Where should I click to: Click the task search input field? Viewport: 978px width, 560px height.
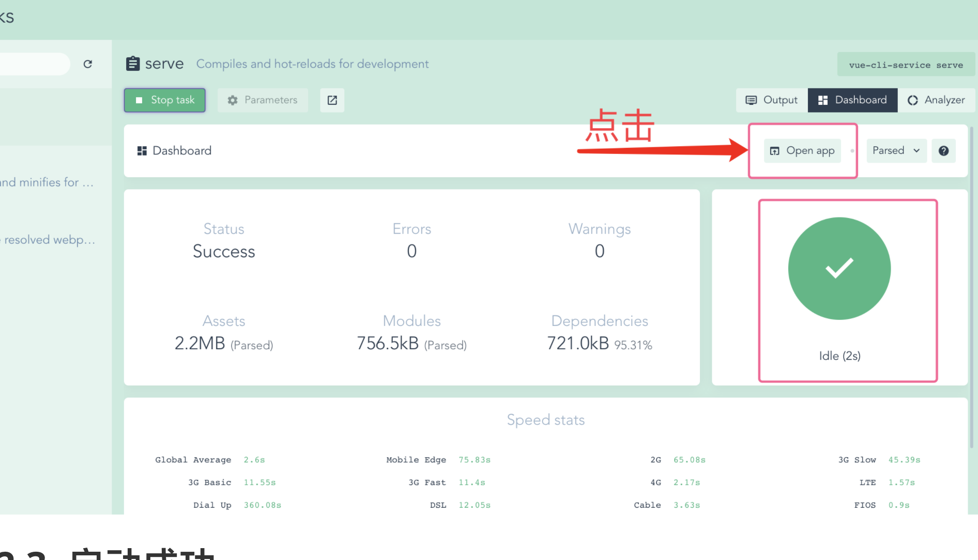[x=34, y=64]
